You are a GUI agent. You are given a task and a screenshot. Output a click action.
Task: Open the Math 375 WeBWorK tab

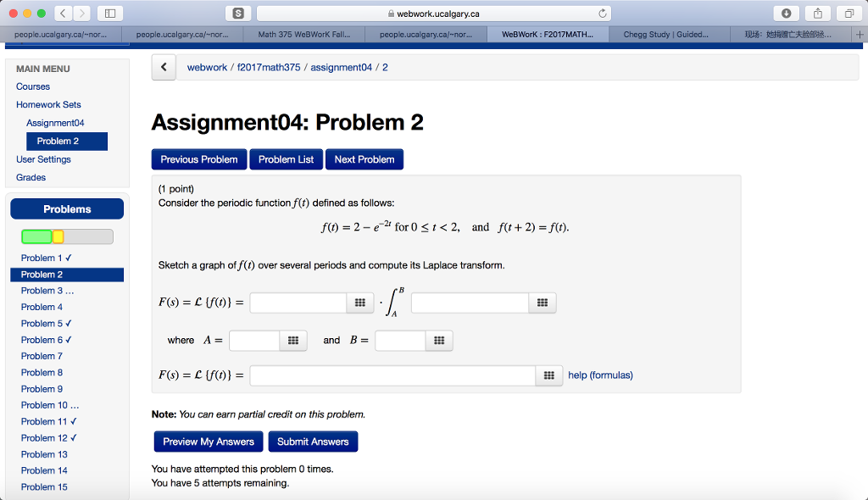[309, 35]
